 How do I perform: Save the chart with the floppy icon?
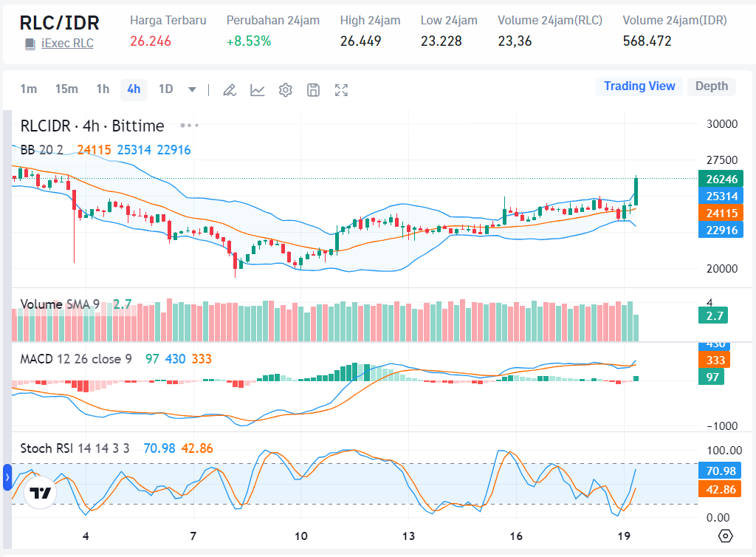point(313,90)
